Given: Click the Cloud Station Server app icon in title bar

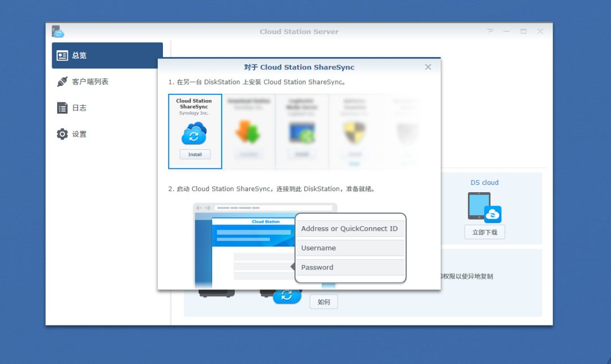Looking at the screenshot, I should coord(58,32).
